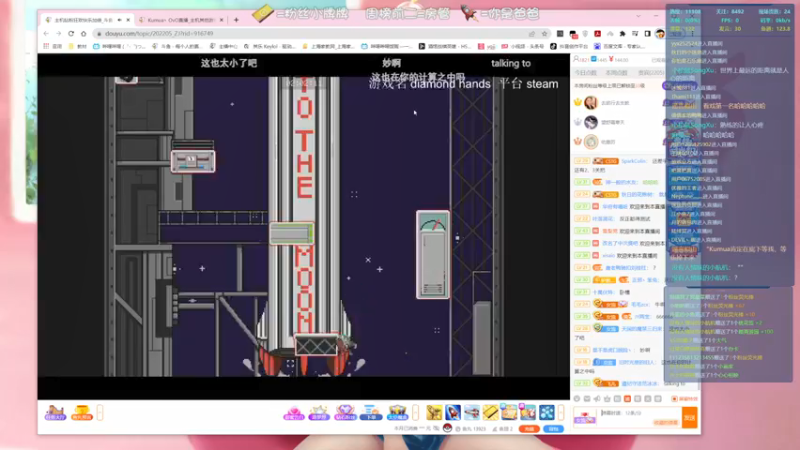Click the red Adobe Acrobat extension icon
The height and width of the screenshot is (450, 800).
[x=597, y=34]
